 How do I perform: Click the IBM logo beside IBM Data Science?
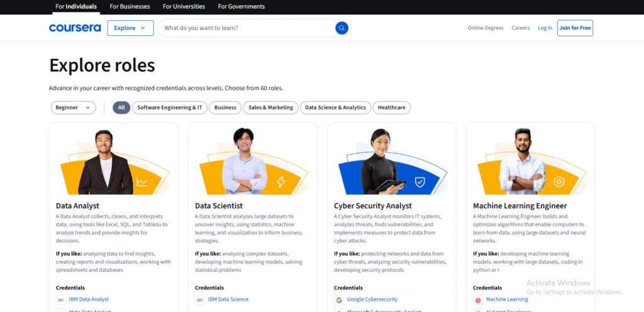(x=199, y=299)
